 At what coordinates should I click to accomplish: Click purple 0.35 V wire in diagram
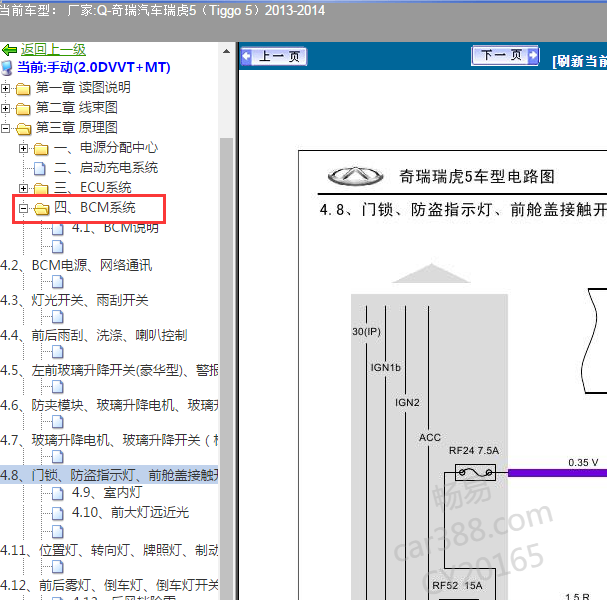pyautogui.click(x=557, y=473)
